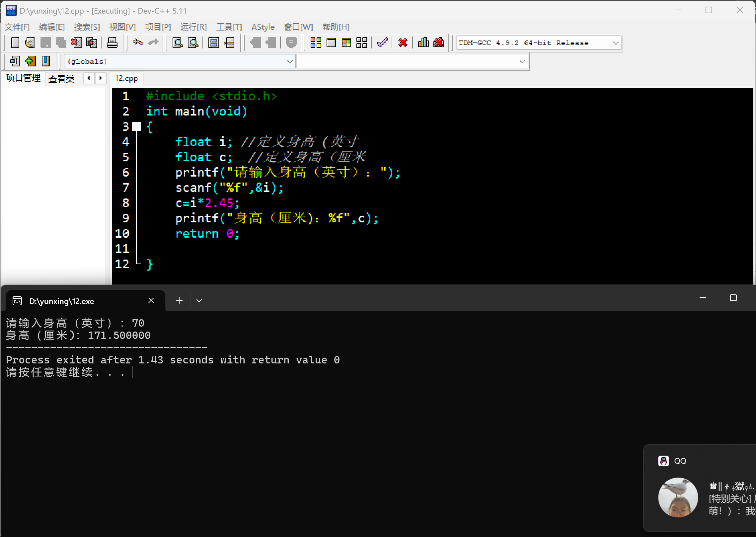Click the Find magnifier toolbar icon
Screen dimensions: 756x537
point(178,42)
